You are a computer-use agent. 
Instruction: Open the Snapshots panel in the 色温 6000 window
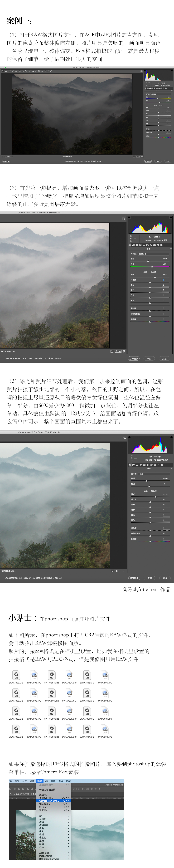pos(162,465)
